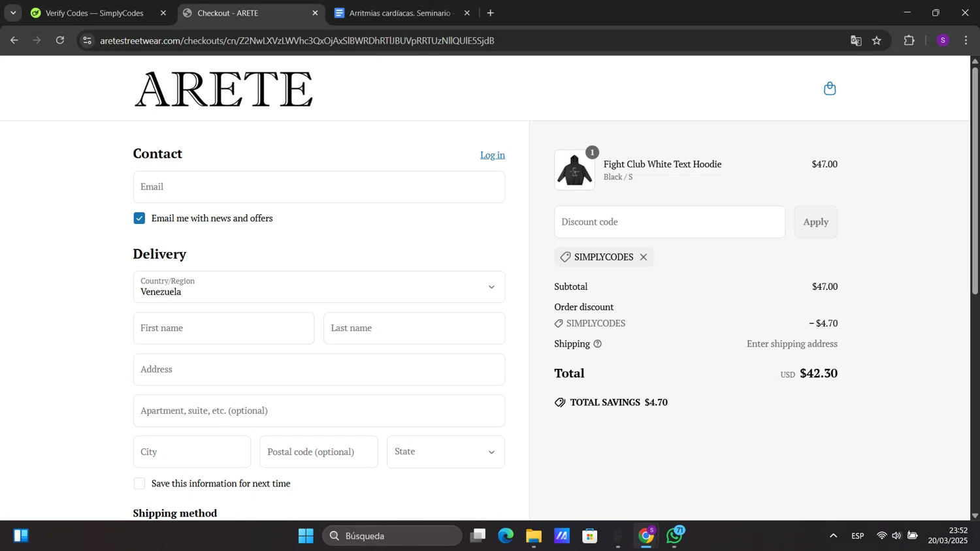
Task: Switch to Arritmias cardíacas Seminario tab
Action: (x=399, y=13)
